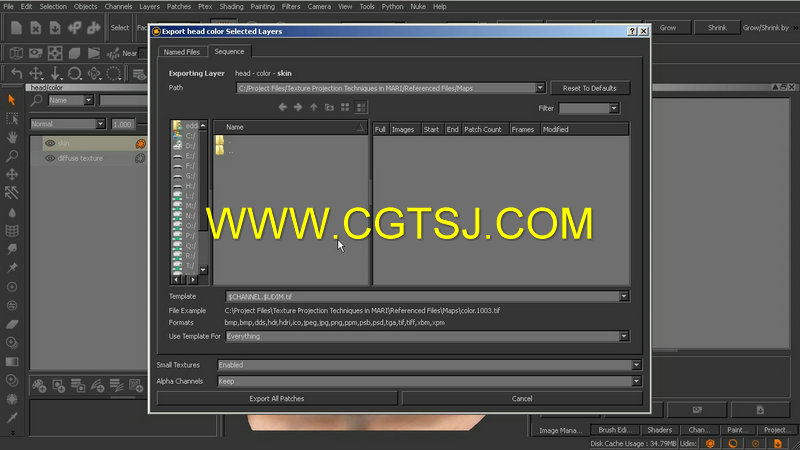This screenshot has width=800, height=450.
Task: Toggle visibility eye of diffuse texture layer
Action: 50,158
